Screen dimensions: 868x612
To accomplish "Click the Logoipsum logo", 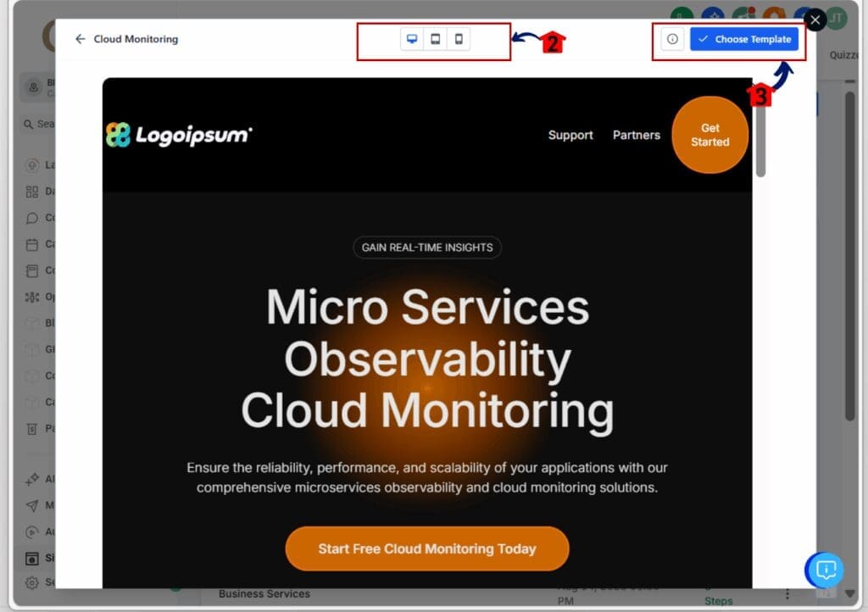I will 179,135.
